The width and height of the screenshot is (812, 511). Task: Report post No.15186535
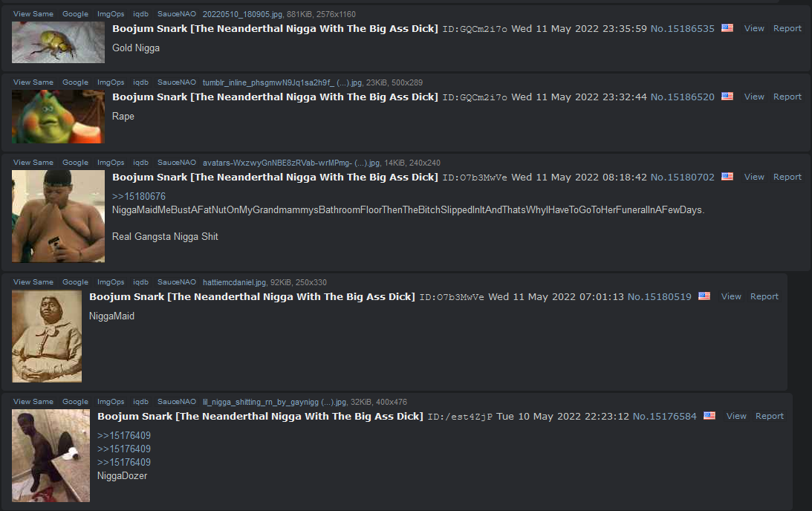point(787,28)
